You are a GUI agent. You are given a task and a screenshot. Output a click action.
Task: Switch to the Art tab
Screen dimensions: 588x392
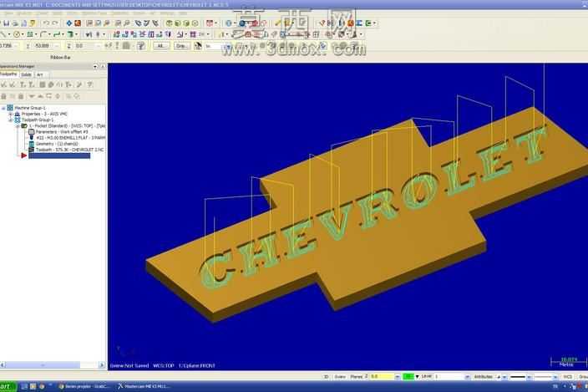pyautogui.click(x=40, y=74)
